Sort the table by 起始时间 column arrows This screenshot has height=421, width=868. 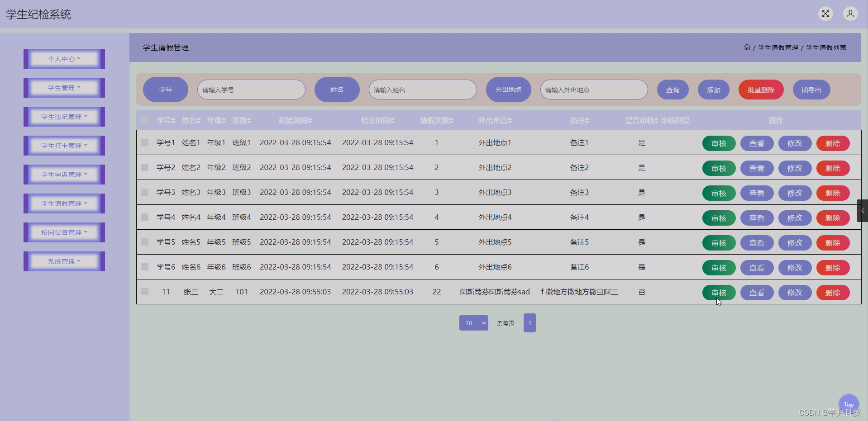310,120
